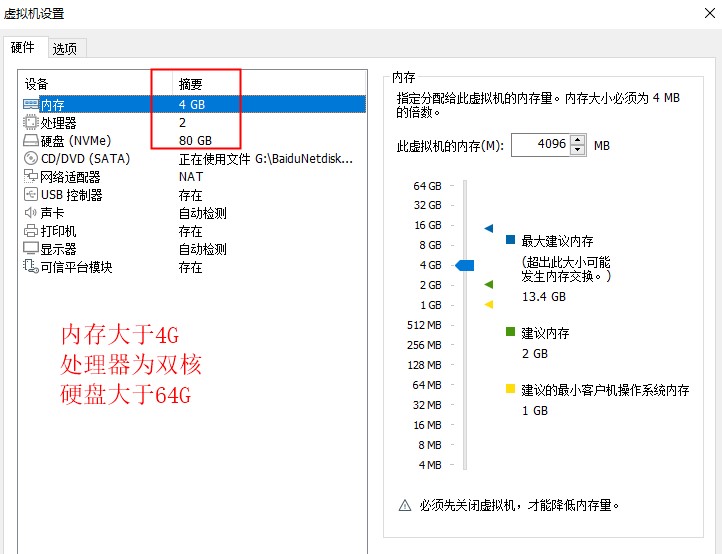Select the USB 控制器 icon

31,194
